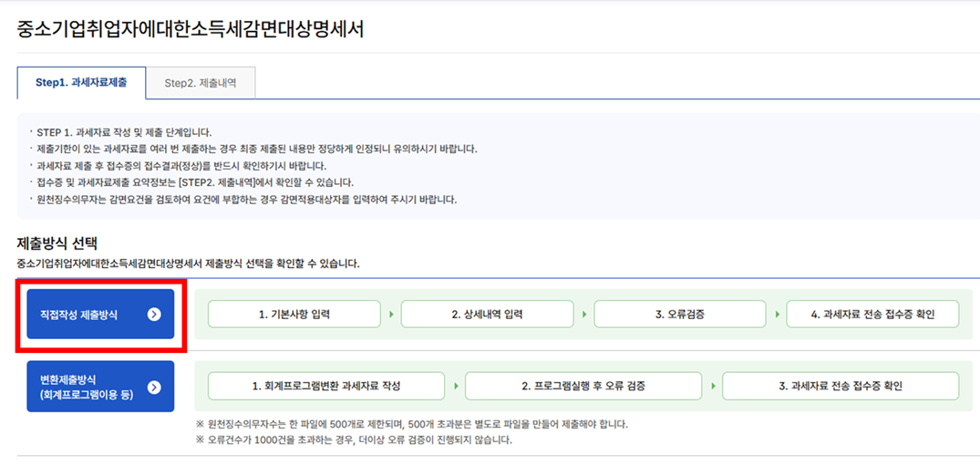Switch to Step2. 제출내역 tab
The image size is (980, 465).
click(x=201, y=83)
